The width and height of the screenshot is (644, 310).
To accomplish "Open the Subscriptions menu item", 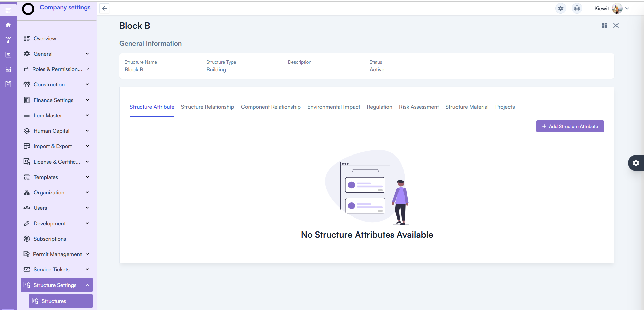I will tap(49, 239).
